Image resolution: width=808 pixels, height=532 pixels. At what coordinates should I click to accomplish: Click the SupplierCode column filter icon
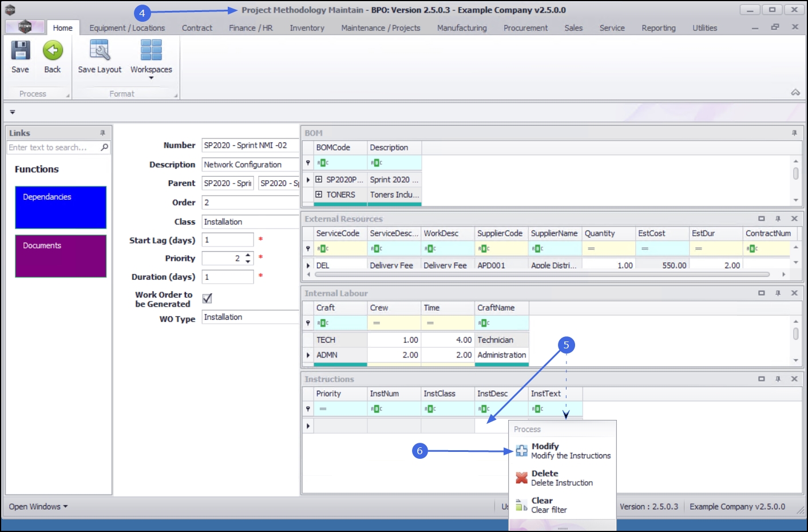[484, 249]
